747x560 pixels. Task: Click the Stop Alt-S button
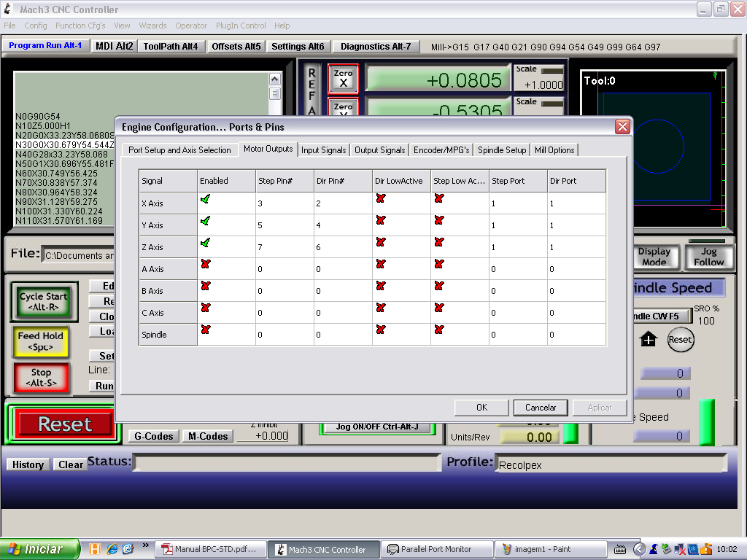click(x=41, y=378)
